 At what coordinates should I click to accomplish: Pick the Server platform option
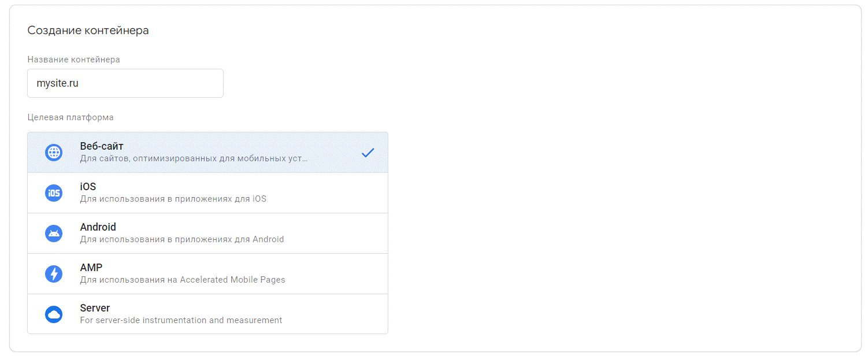95,308
